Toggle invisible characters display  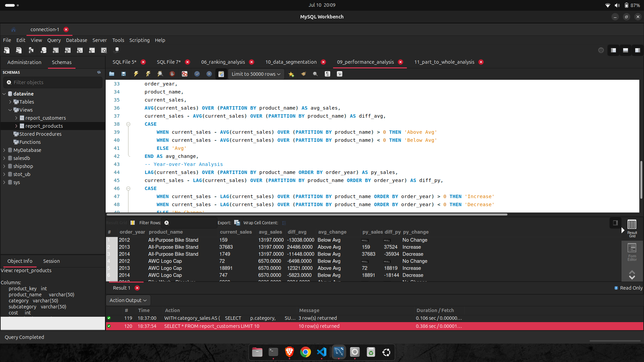pyautogui.click(x=327, y=74)
